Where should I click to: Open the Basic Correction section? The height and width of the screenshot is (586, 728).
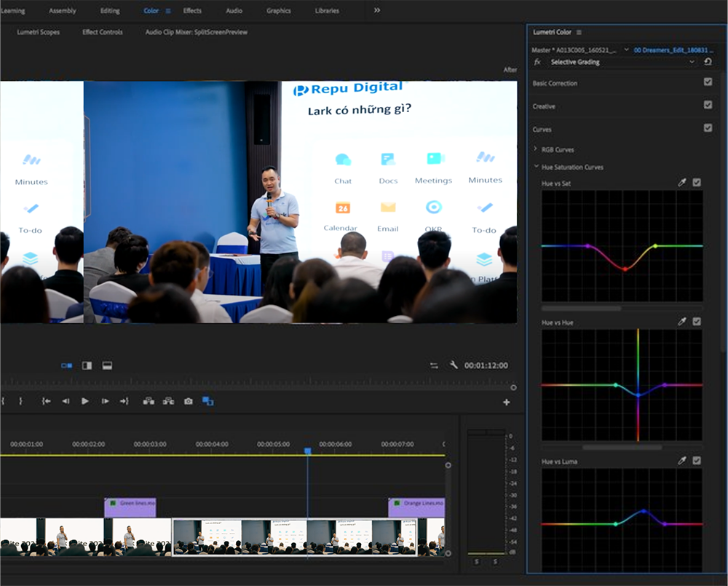(x=555, y=83)
